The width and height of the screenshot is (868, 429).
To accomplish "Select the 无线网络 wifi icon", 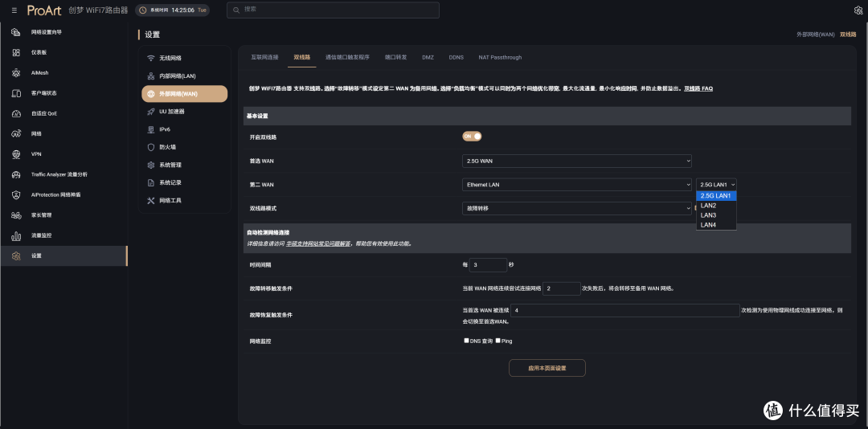I will pos(150,58).
